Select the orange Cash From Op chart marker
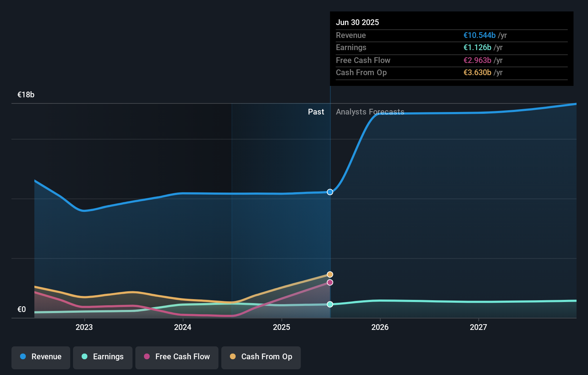 (329, 274)
